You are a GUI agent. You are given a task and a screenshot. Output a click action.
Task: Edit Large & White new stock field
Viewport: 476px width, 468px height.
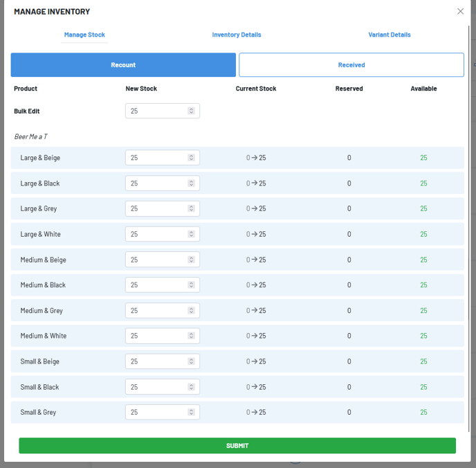click(x=163, y=234)
